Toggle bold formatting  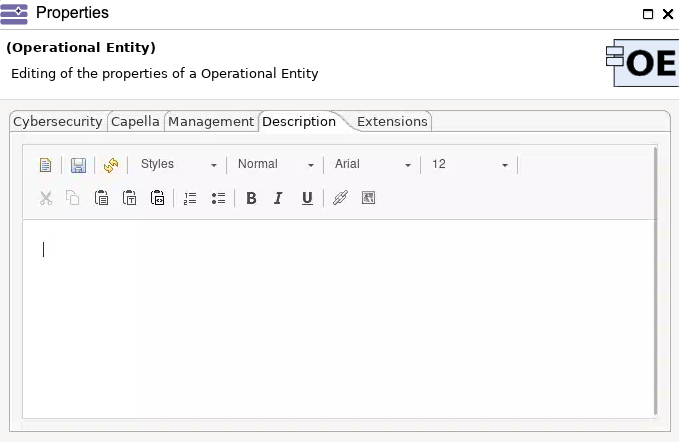click(x=251, y=198)
